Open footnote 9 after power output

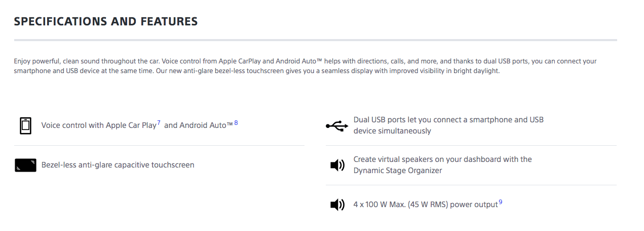(501, 202)
